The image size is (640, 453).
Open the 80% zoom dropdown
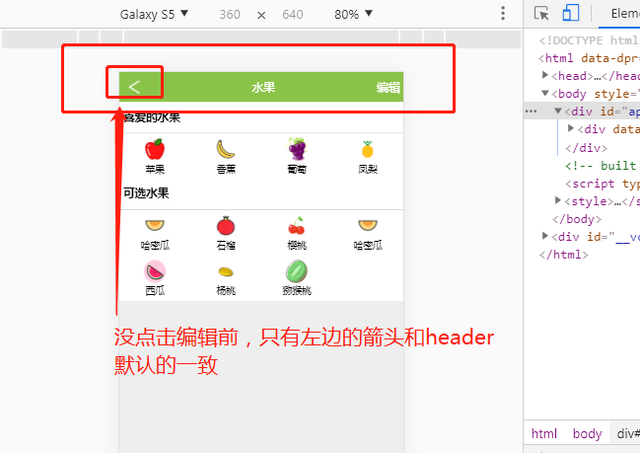coord(353,14)
